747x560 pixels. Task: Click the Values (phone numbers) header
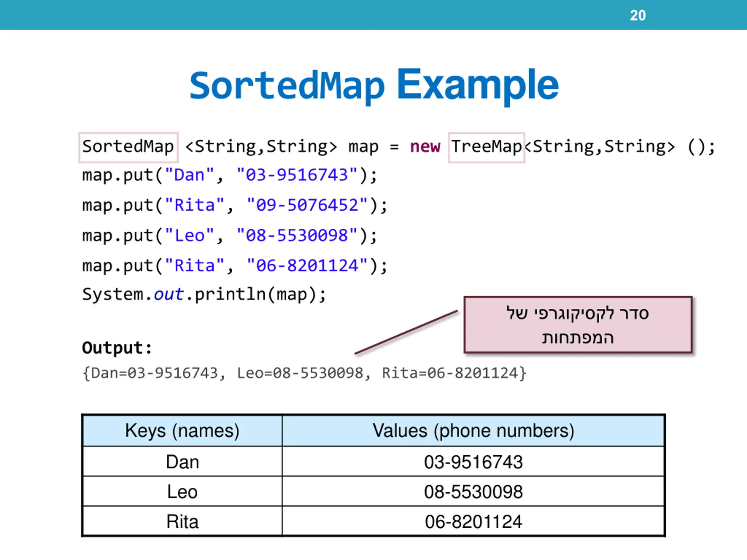click(473, 431)
